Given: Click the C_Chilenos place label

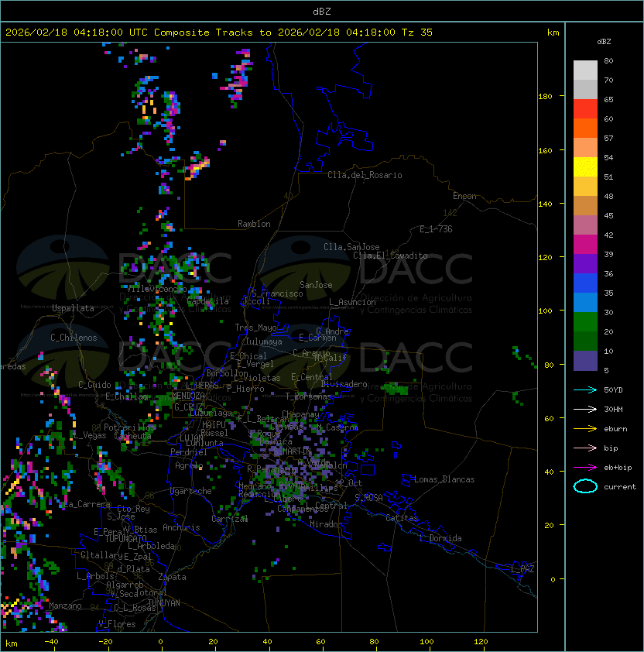Looking at the screenshot, I should point(74,338).
